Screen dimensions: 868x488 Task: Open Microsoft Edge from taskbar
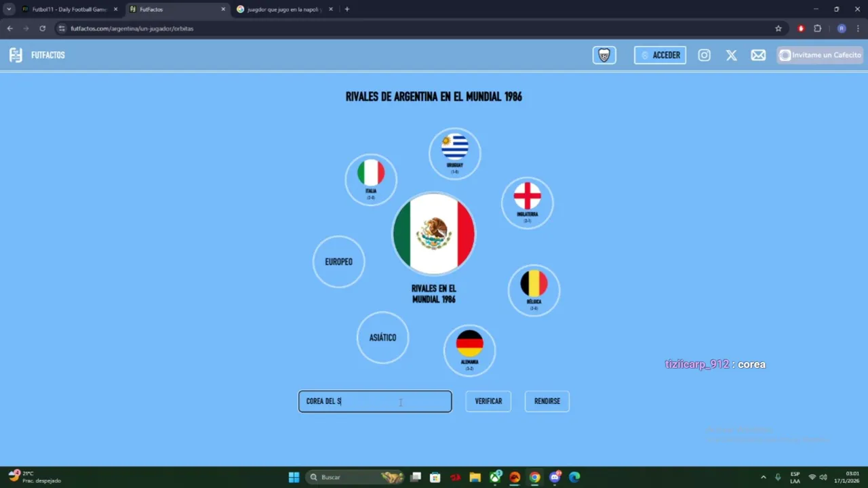coord(574,477)
